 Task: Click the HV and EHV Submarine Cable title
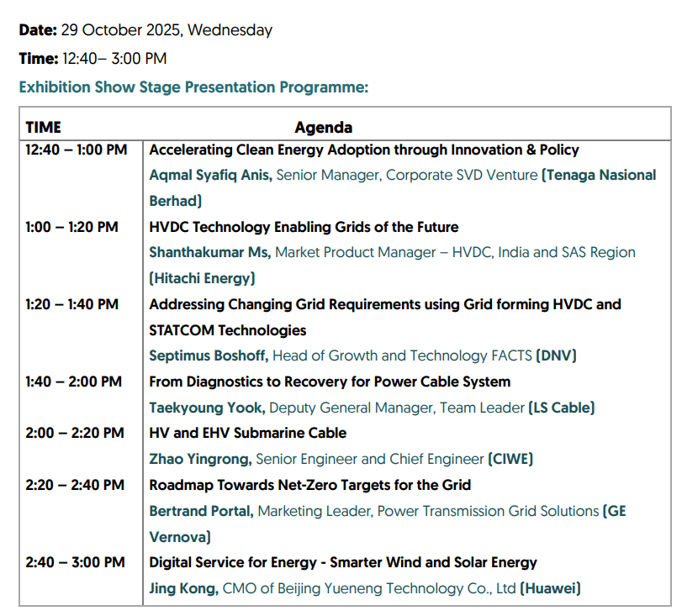point(248,433)
